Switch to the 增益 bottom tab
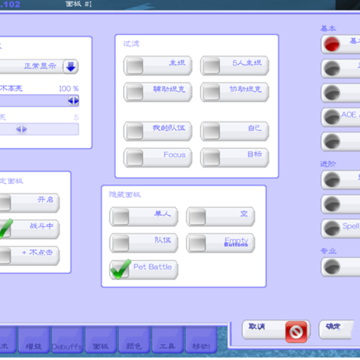The height and width of the screenshot is (360, 360). 34,340
